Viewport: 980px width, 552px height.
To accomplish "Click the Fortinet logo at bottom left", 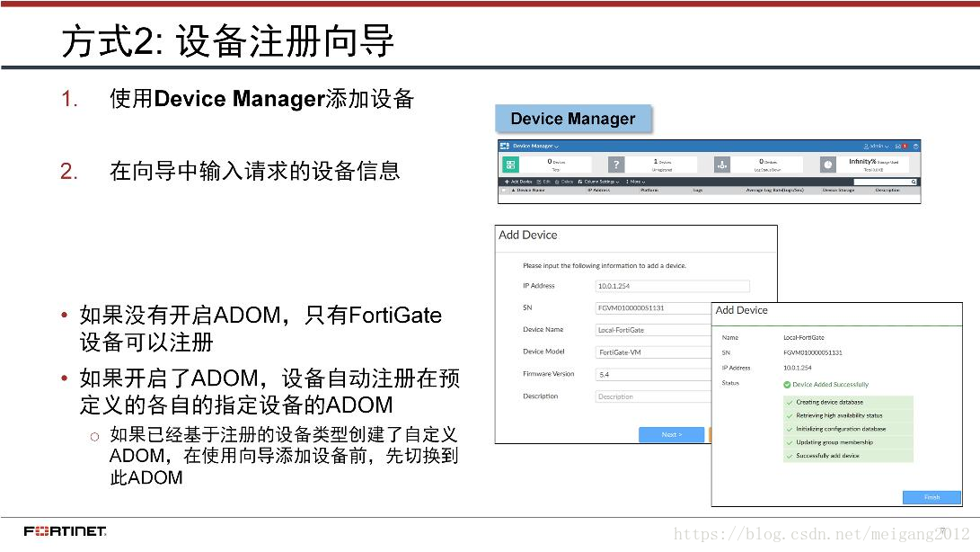I will [65, 531].
